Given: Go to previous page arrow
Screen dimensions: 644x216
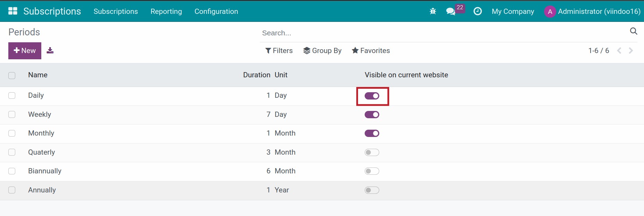Looking at the screenshot, I should [x=619, y=51].
